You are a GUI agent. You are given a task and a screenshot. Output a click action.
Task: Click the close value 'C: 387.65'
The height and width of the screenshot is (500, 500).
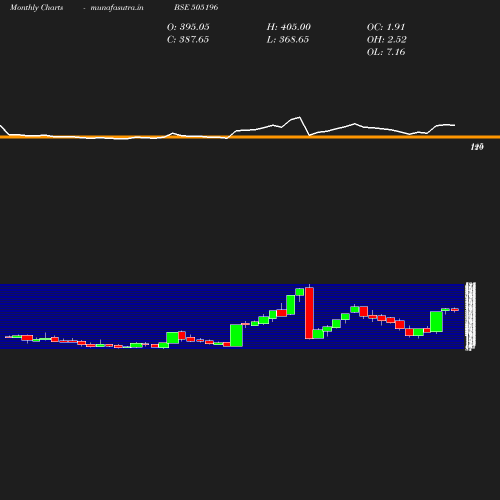(188, 40)
